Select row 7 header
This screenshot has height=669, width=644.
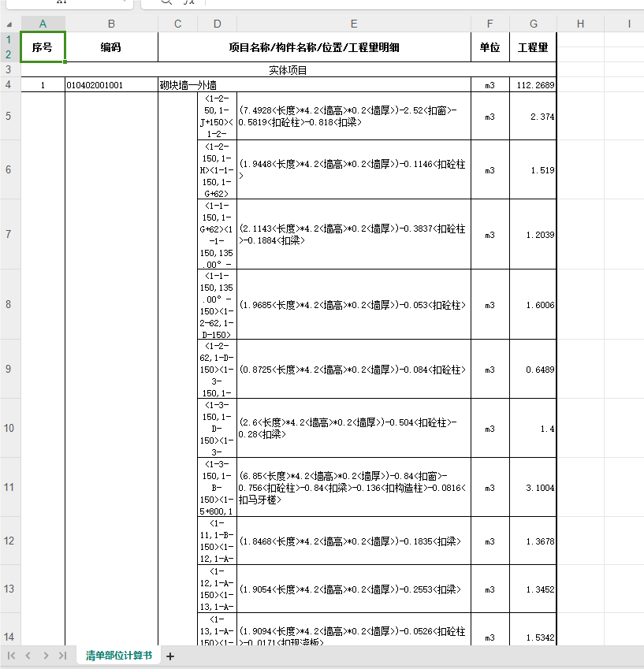[9, 234]
